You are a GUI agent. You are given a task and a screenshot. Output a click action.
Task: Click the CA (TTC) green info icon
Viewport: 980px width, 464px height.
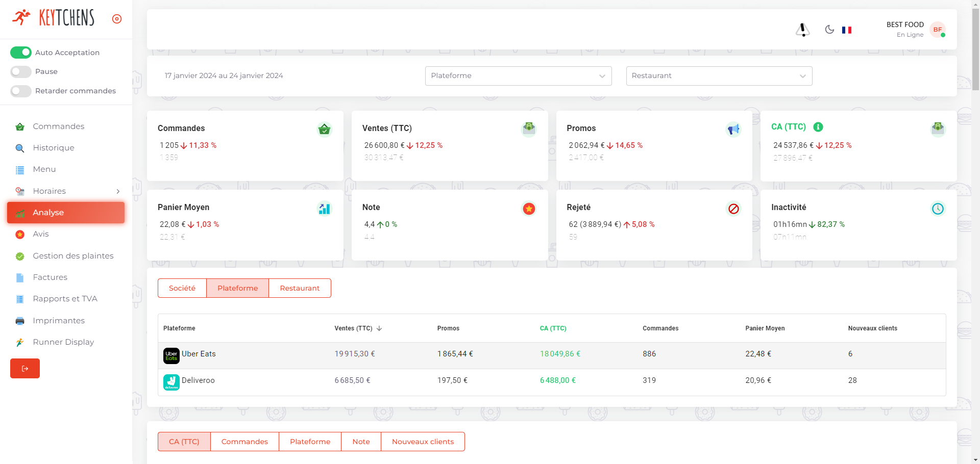coord(818,127)
